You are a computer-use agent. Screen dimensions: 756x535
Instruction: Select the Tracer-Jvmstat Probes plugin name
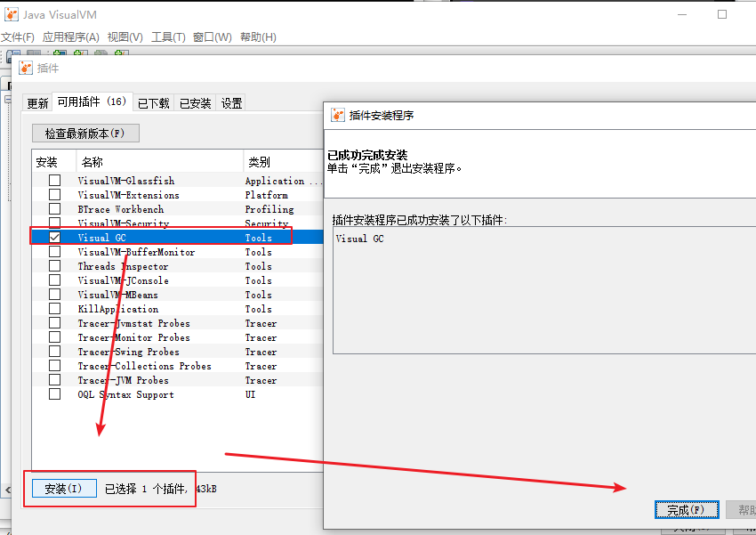point(134,323)
